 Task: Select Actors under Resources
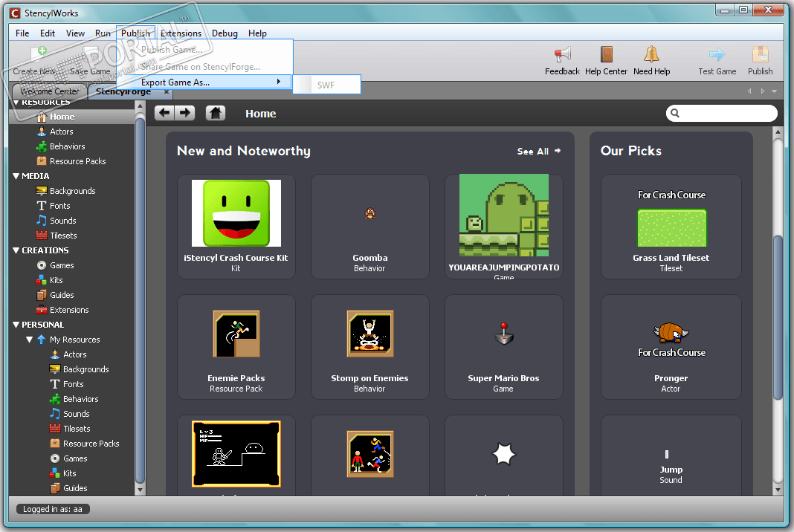(61, 132)
